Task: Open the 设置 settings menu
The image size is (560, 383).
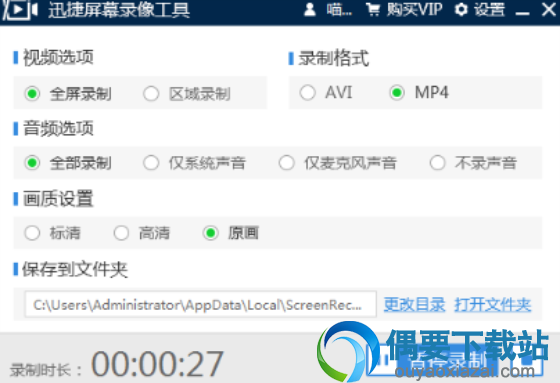Action: pyautogui.click(x=490, y=10)
